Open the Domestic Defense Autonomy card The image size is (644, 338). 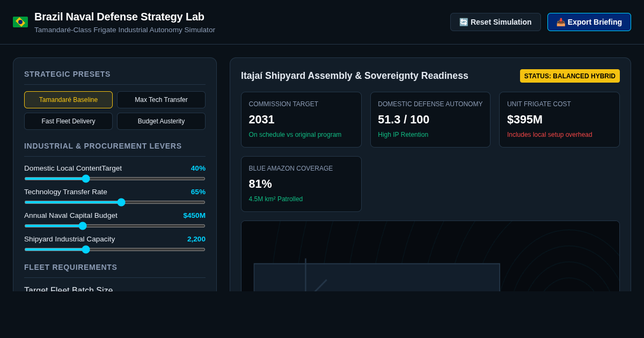click(430, 120)
